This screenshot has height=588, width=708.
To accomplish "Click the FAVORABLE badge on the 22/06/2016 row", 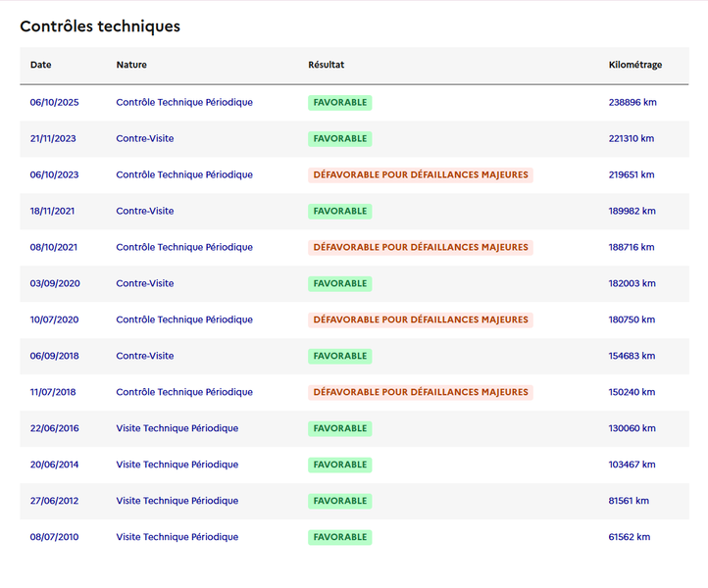I will pyautogui.click(x=340, y=428).
